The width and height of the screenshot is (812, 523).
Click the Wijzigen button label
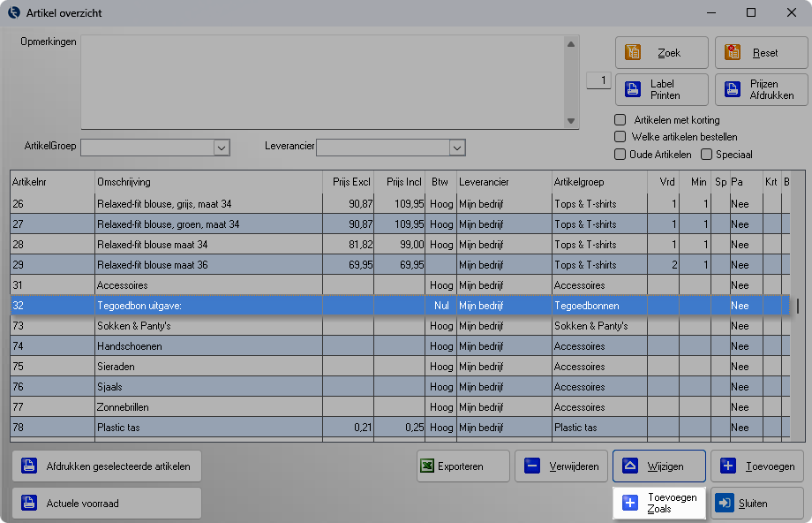(x=665, y=466)
